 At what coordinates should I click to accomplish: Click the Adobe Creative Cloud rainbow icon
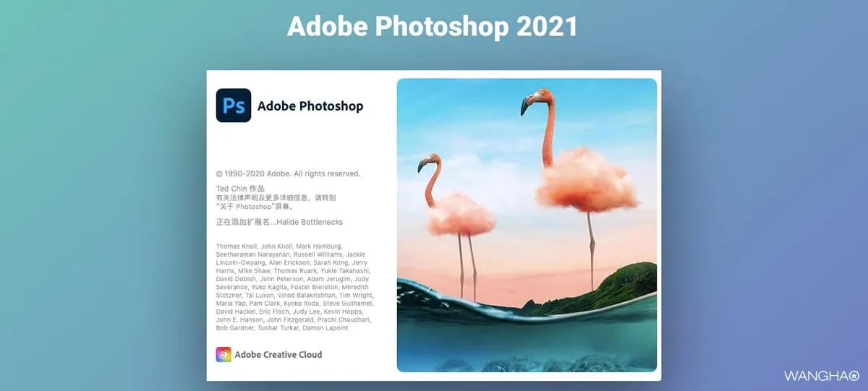[224, 354]
